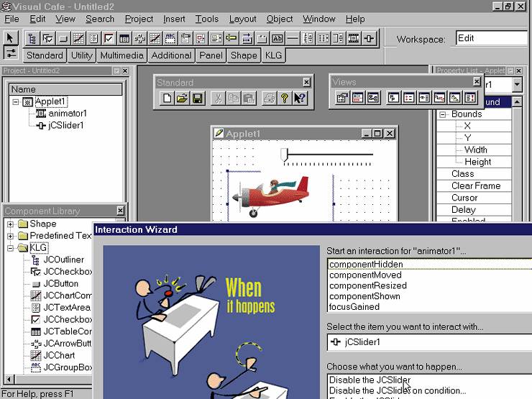Choose focusGained in interaction list
532x399 pixels.
click(x=429, y=307)
